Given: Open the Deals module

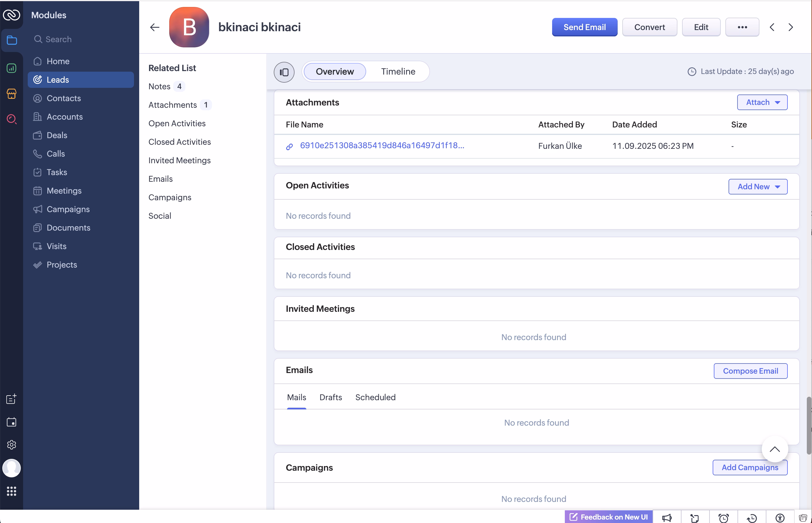Looking at the screenshot, I should pos(81,135).
